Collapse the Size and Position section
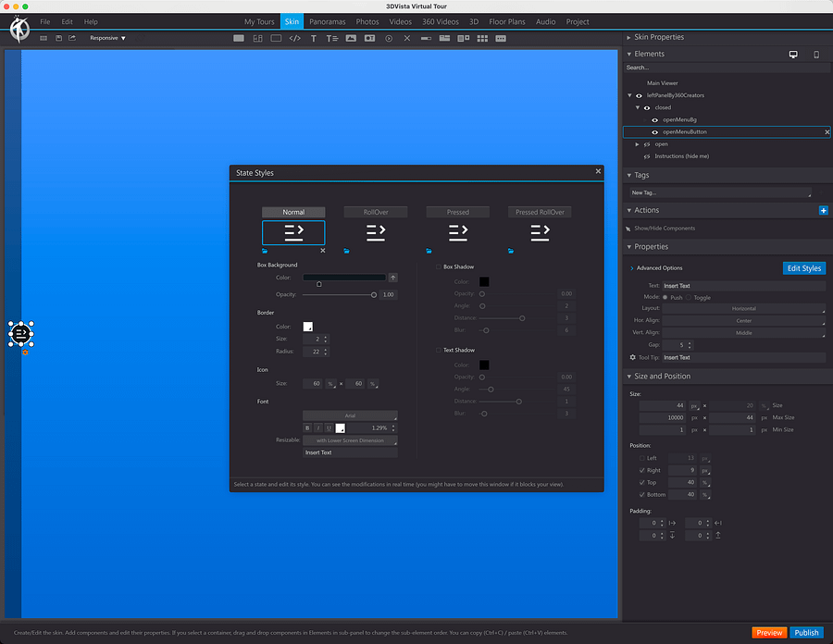833x644 pixels. (x=629, y=377)
